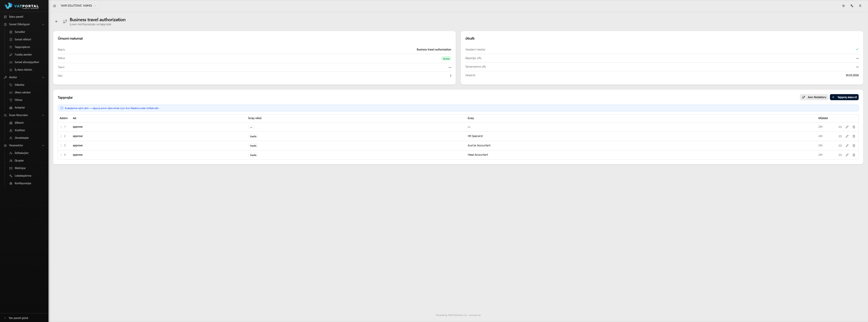Grab drag handle of step 1
The image size is (868, 322).
click(61, 127)
